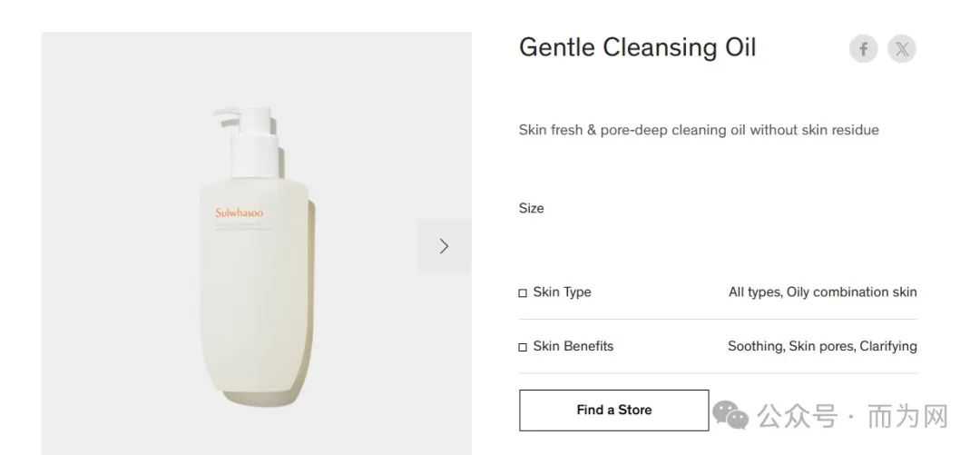Select 'All types, Oily combination skin' value
The height and width of the screenshot is (455, 980).
[822, 292]
